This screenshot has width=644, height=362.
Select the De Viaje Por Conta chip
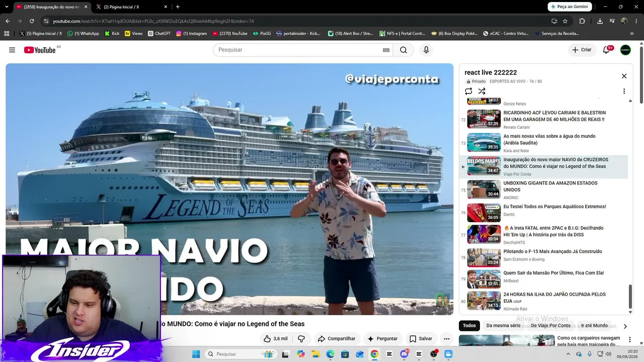tap(550, 325)
